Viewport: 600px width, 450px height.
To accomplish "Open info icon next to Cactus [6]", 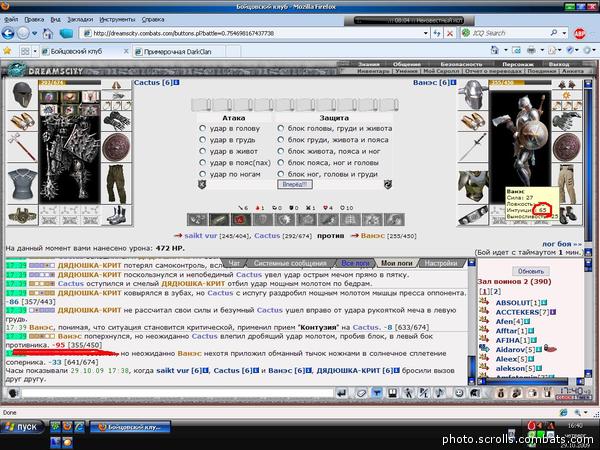I will [x=176, y=82].
